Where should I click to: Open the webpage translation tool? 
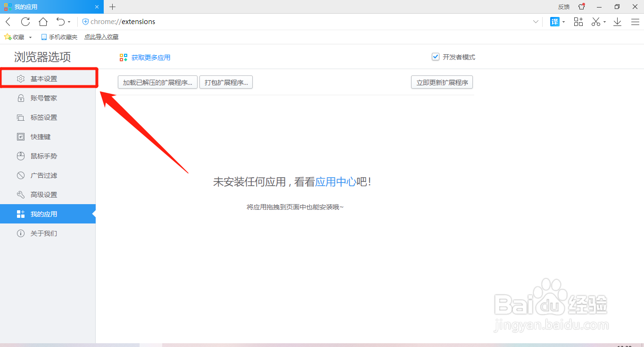pos(555,21)
